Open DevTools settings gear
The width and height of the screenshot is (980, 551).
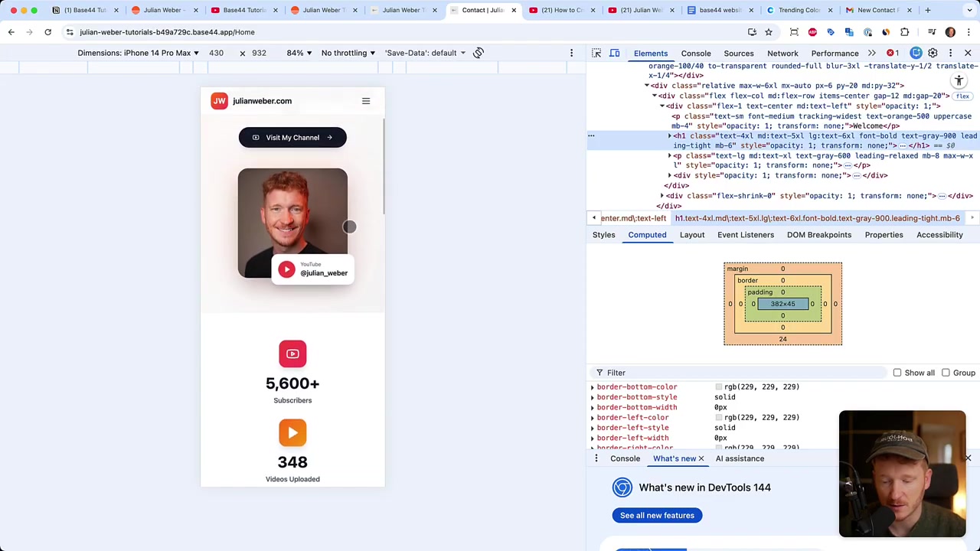click(x=933, y=53)
